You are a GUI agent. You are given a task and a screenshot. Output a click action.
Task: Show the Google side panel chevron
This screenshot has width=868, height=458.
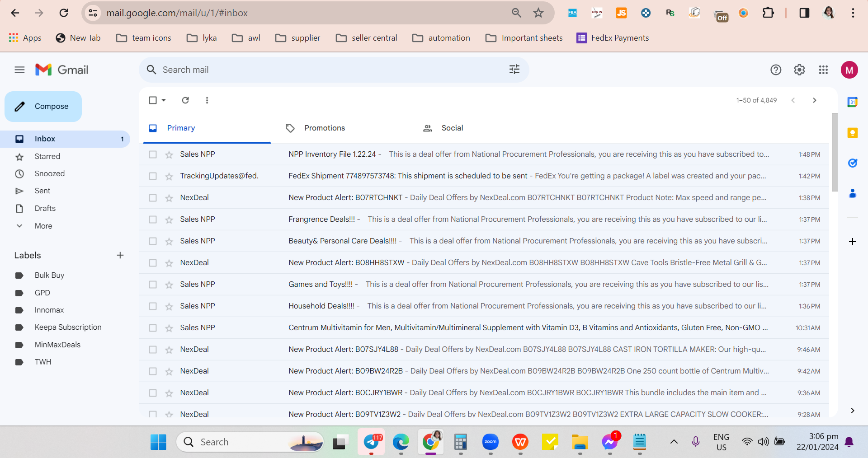point(853,411)
